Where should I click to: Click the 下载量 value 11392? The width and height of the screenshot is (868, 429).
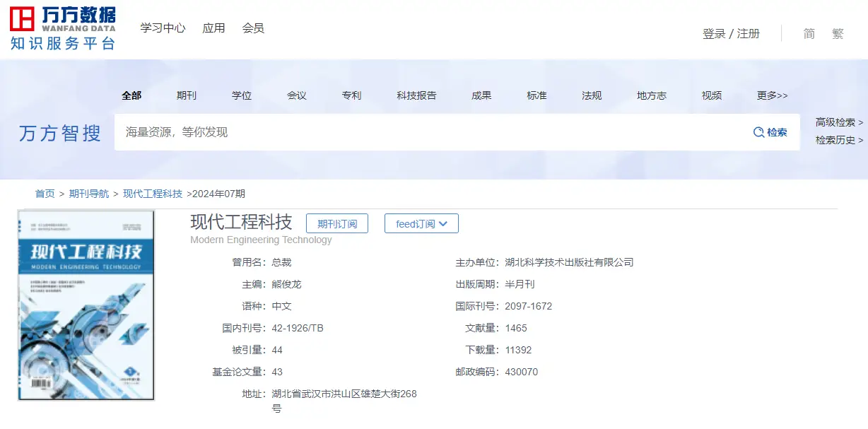(518, 350)
